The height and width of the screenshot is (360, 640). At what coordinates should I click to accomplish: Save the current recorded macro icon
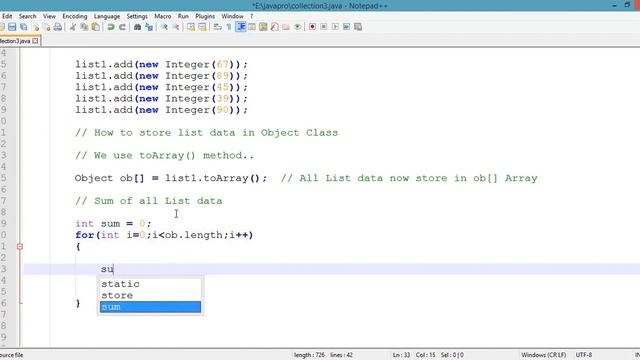point(358,27)
